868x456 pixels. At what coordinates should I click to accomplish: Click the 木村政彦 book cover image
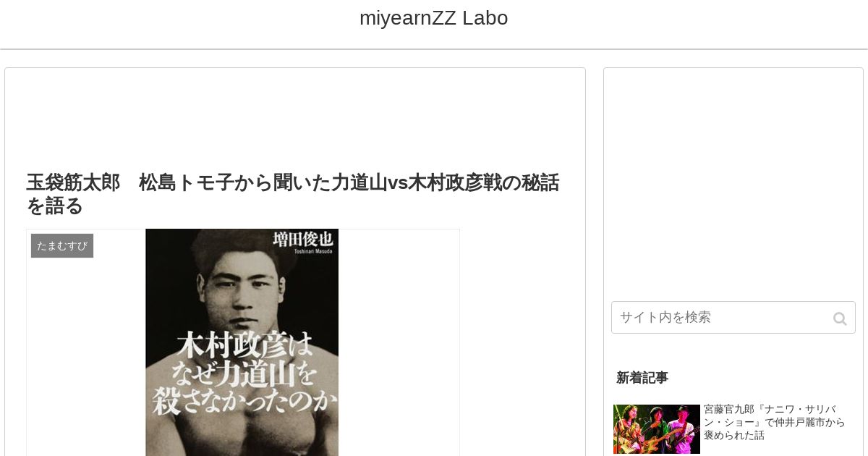pyautogui.click(x=242, y=342)
